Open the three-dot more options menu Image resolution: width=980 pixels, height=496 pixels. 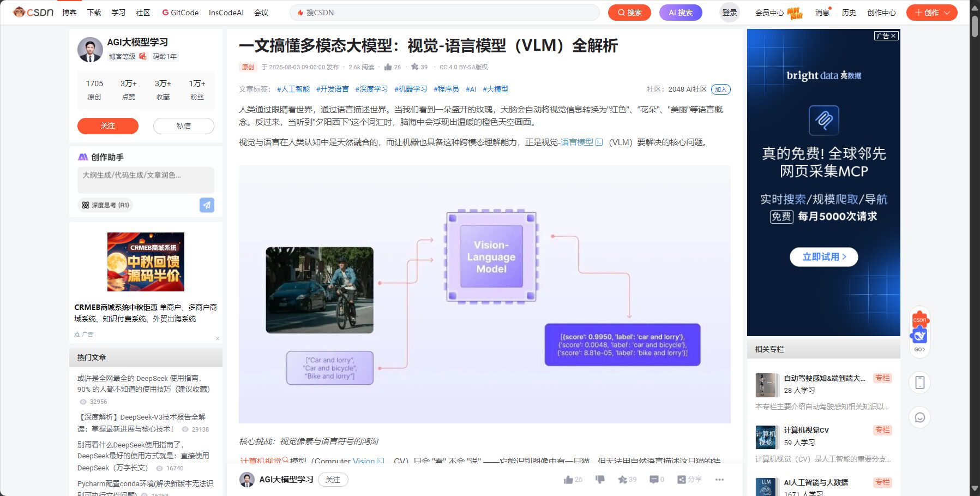(x=719, y=480)
